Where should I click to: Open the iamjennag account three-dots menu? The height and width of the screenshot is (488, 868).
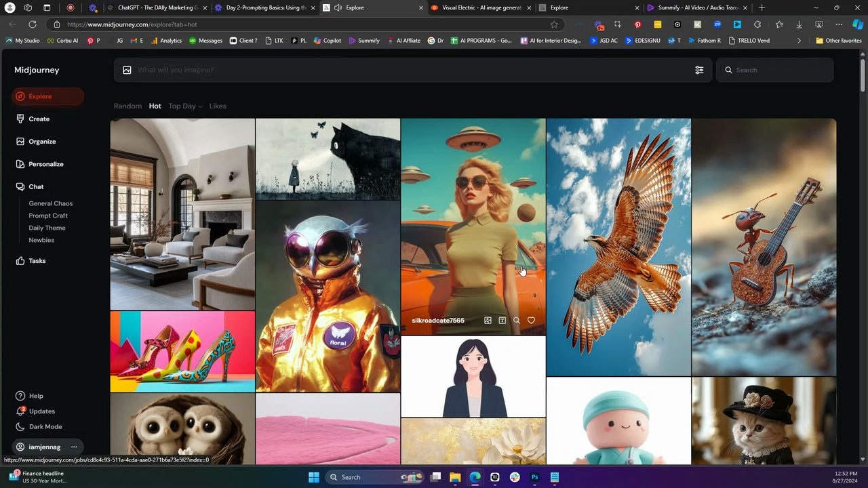[x=74, y=447]
